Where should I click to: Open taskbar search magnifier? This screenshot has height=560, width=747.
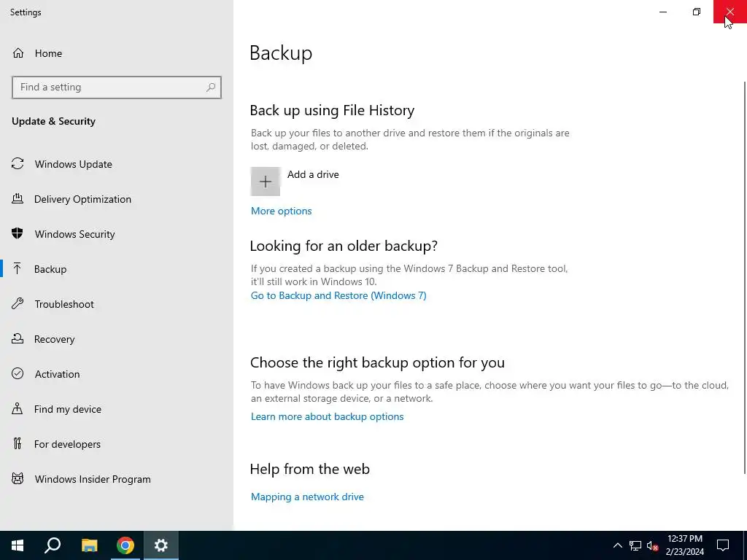tap(53, 545)
